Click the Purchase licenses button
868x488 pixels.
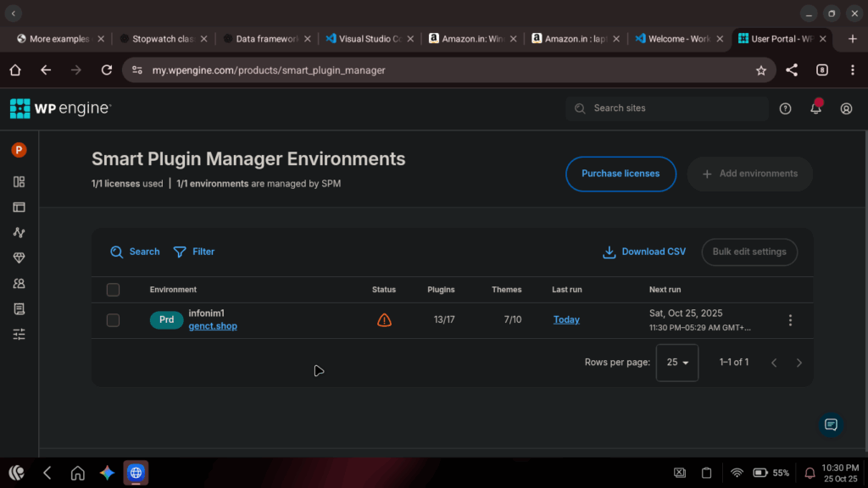tap(620, 174)
